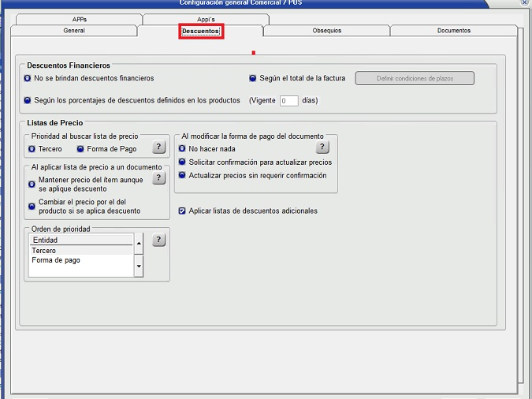Select Forma de Pago priority radio button

[80, 148]
